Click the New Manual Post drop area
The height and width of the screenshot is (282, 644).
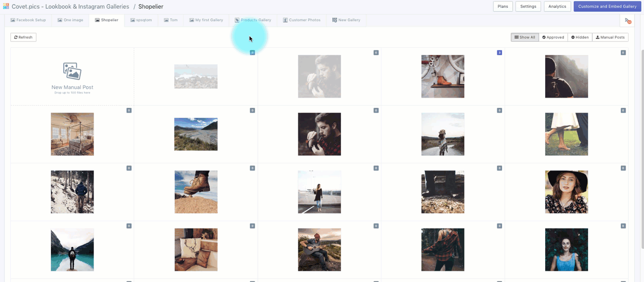pyautogui.click(x=72, y=77)
